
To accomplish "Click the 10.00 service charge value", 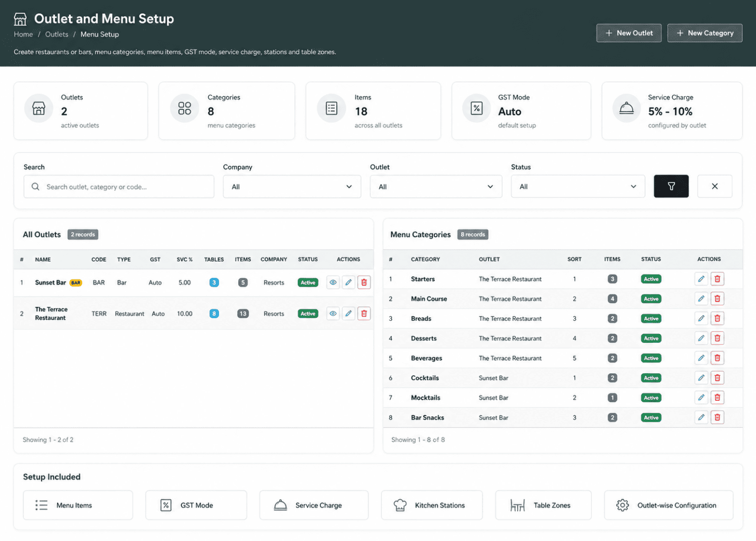I will click(x=185, y=313).
